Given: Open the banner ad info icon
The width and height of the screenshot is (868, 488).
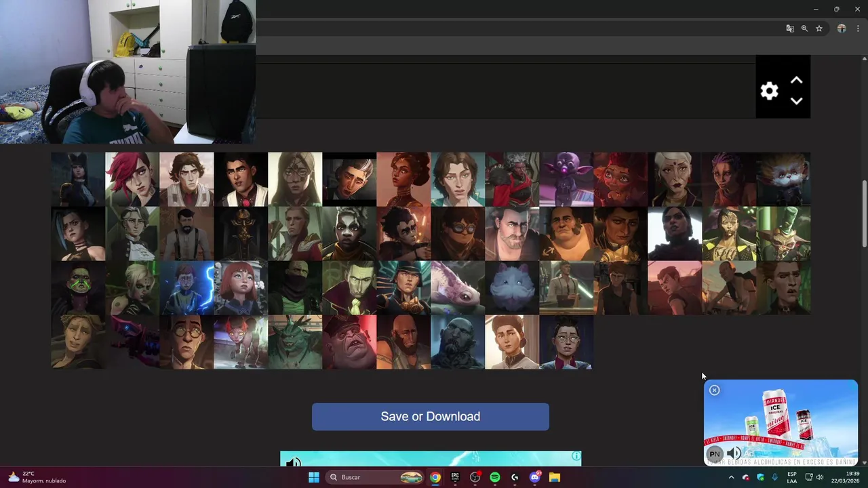Looking at the screenshot, I should [576, 456].
